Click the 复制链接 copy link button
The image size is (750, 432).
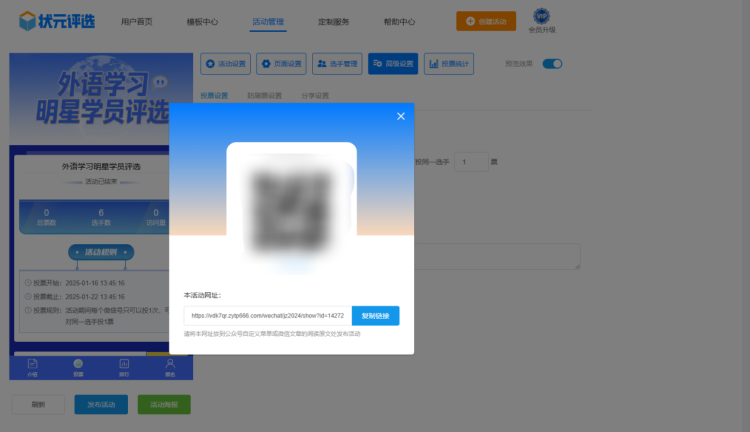pos(375,315)
